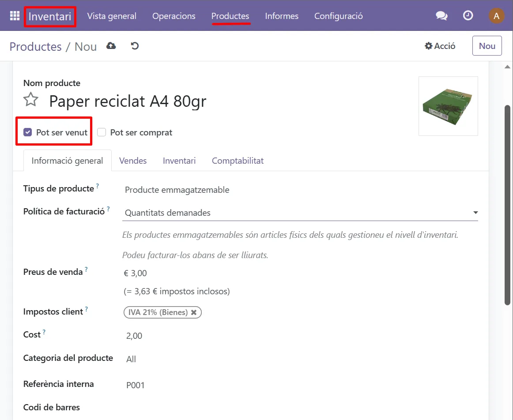The height and width of the screenshot is (420, 513).
Task: Expand the Política de facturació dropdown
Action: [x=475, y=213]
